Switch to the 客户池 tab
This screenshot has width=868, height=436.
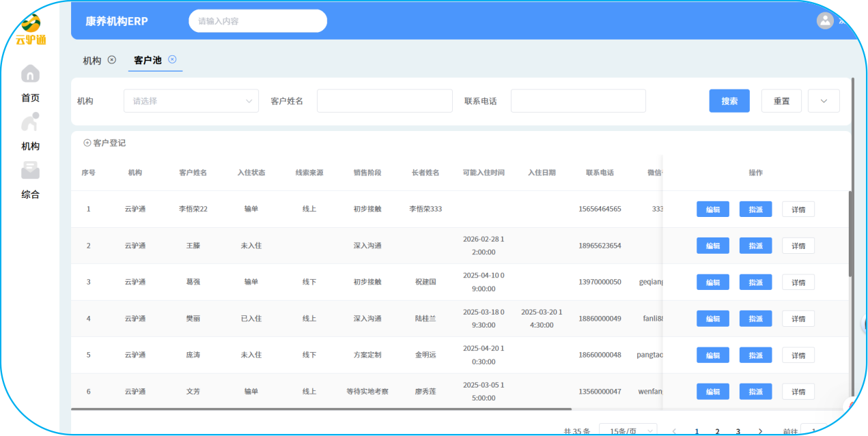(x=148, y=60)
